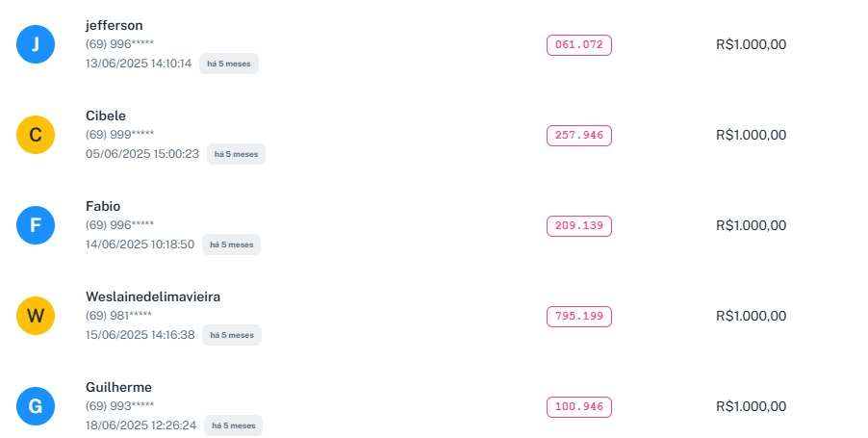This screenshot has height=438, width=868.
Task: Click Guilherme's blue G avatar
Action: (x=36, y=406)
